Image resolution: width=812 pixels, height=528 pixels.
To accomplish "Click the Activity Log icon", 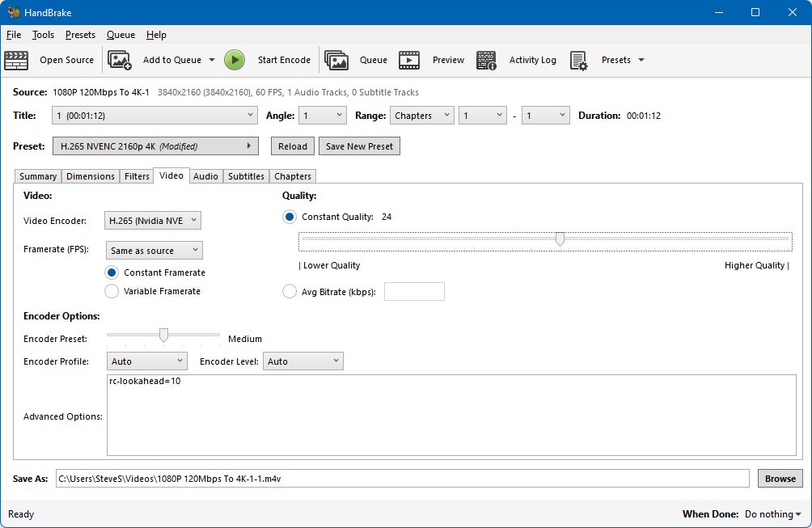I will 486,60.
